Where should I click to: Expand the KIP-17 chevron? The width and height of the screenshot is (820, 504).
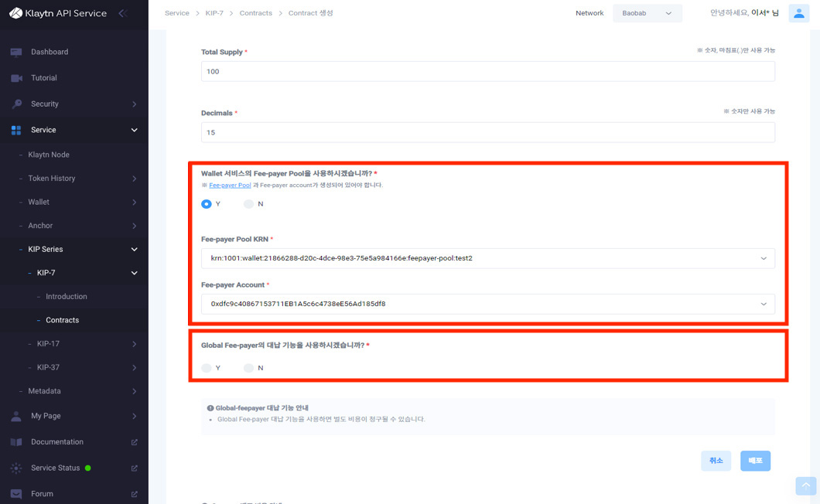tap(135, 344)
